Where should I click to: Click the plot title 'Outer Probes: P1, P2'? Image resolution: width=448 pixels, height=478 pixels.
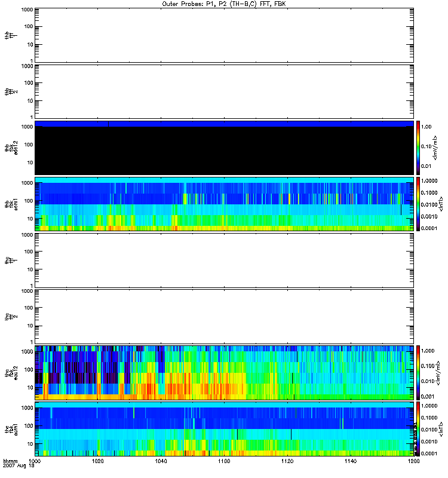pos(224,4)
